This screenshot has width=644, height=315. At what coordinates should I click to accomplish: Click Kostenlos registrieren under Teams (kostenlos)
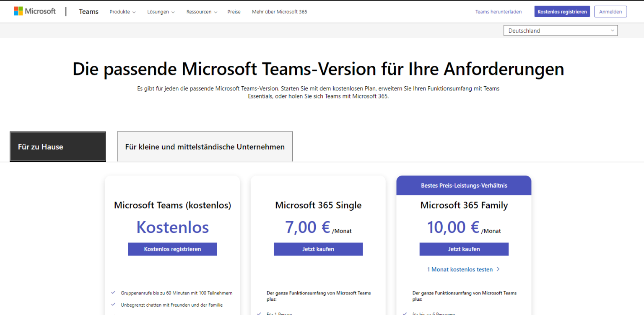coord(172,249)
